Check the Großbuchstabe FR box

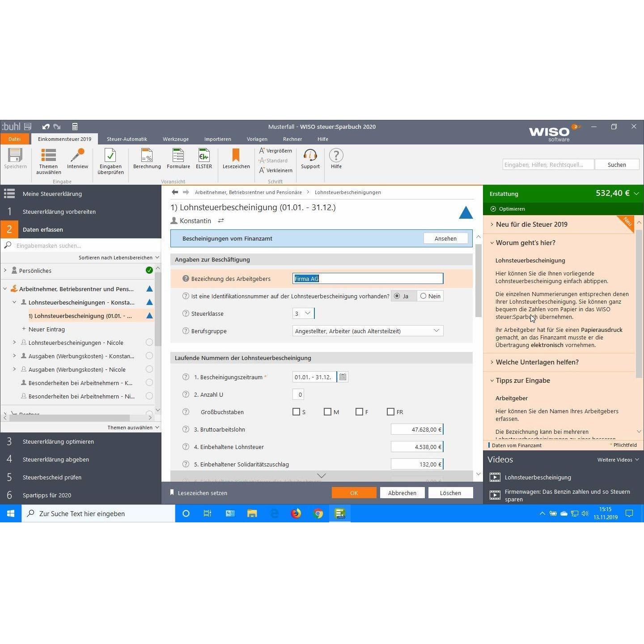tap(390, 412)
